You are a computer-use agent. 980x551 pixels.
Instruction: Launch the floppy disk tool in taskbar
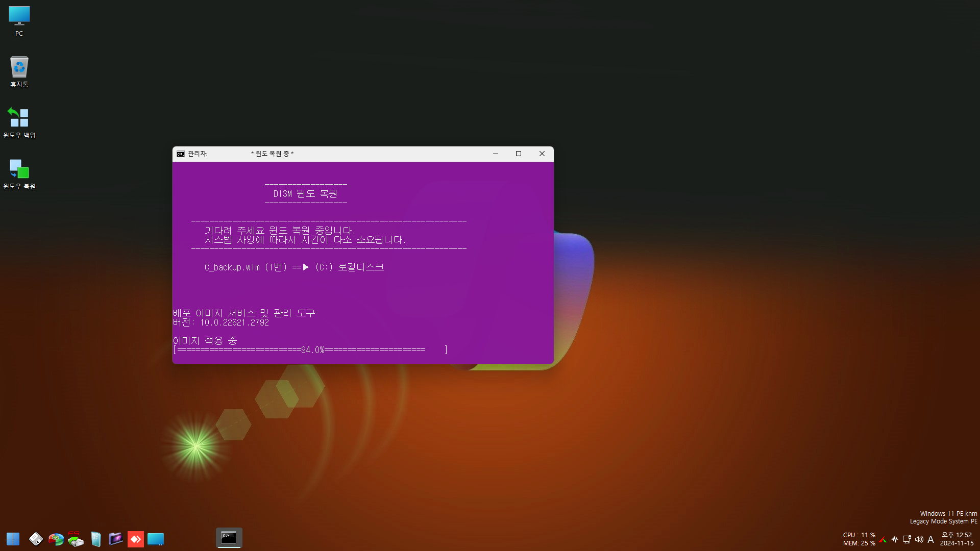click(x=36, y=539)
